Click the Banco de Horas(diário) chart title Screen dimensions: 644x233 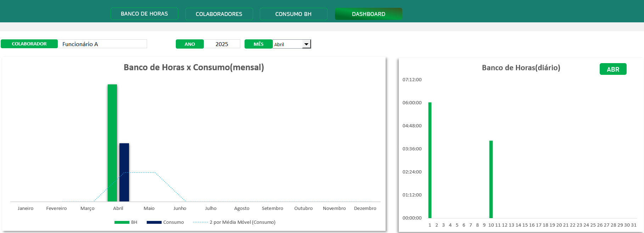[x=521, y=68]
